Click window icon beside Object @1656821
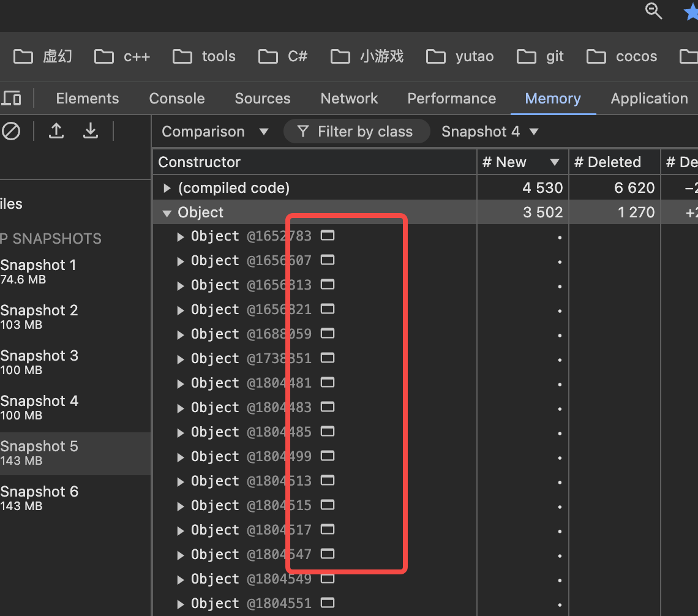The height and width of the screenshot is (616, 698). click(x=328, y=309)
